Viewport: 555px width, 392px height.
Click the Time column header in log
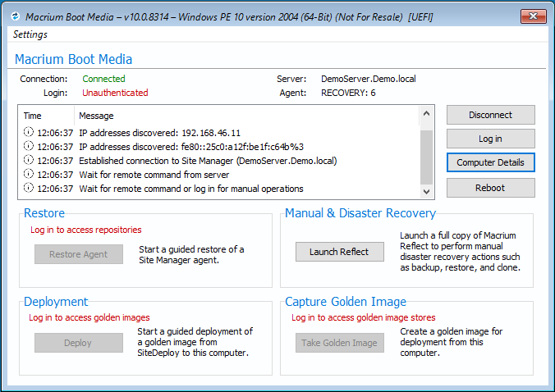coord(33,116)
